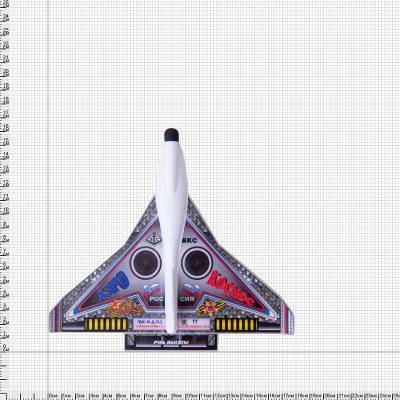The height and width of the screenshot is (400, 400).
Task: Click the star with St. George ribbon emblem
Action: coord(210,309)
